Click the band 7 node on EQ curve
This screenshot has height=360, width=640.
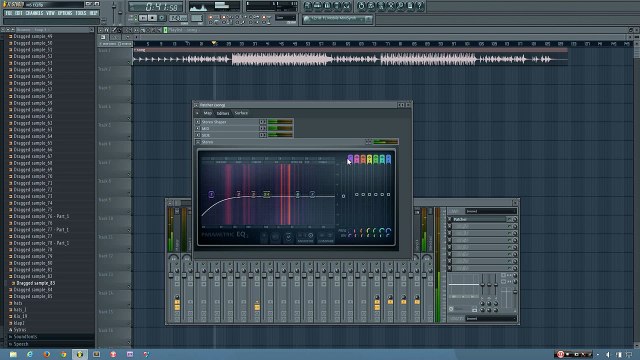pos(312,194)
